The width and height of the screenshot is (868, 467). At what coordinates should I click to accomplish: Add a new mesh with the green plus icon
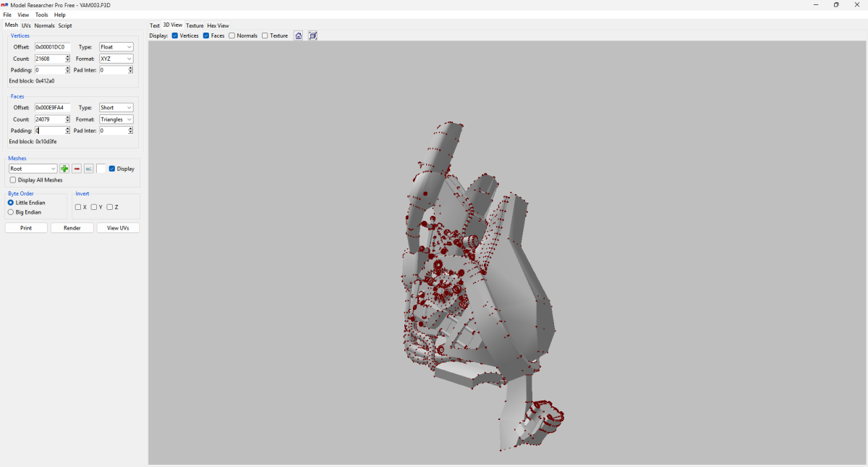pyautogui.click(x=64, y=169)
